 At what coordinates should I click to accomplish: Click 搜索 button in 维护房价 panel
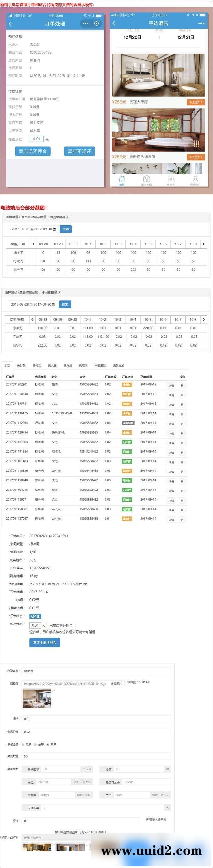click(x=65, y=305)
